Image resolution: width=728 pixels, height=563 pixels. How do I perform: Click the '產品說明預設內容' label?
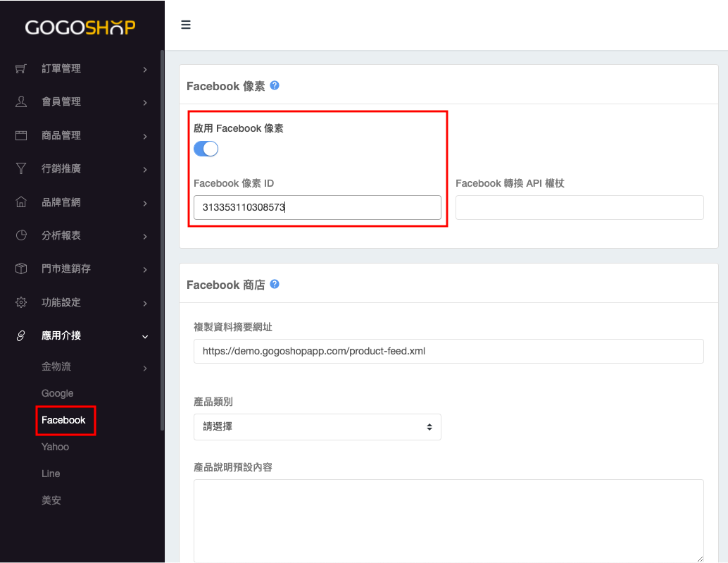coord(232,467)
